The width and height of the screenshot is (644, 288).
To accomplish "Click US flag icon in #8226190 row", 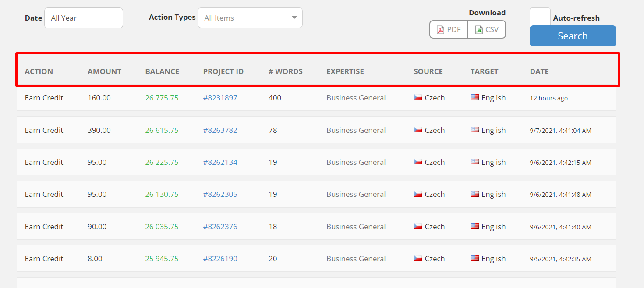I will coord(474,258).
